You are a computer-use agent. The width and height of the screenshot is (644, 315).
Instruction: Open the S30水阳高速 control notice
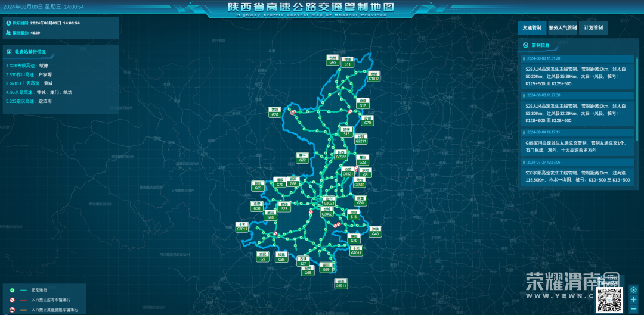coord(575,176)
